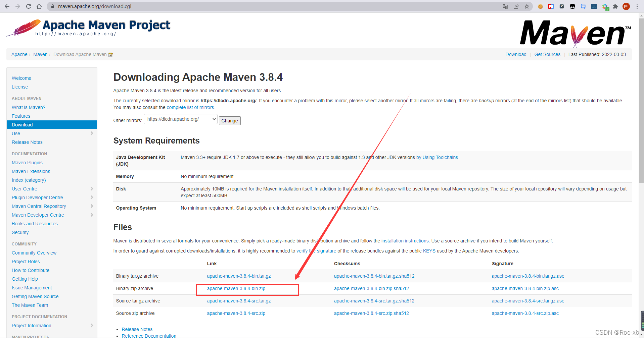Viewport: 644px width, 338px height.
Task: Open the pc profile avatar
Action: [626, 6]
